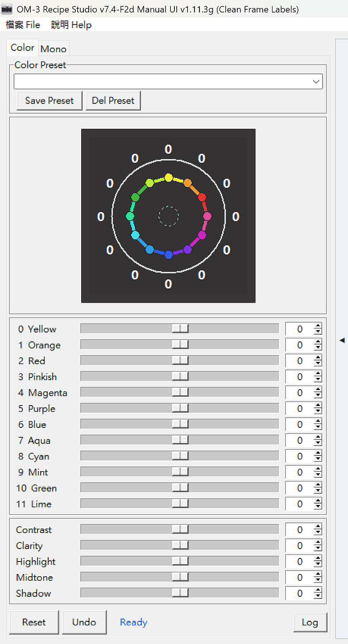The height and width of the screenshot is (644, 348).
Task: Click the Pinkish slider thumb
Action: click(x=180, y=377)
